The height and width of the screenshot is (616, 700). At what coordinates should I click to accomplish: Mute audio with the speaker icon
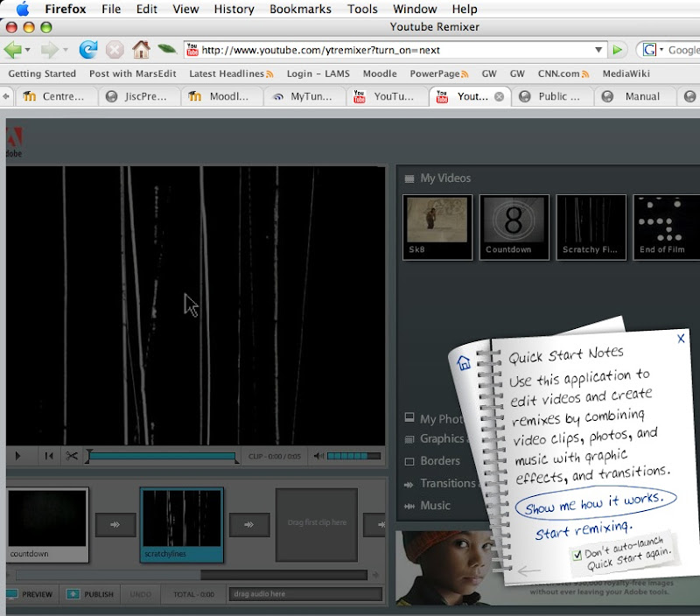coord(318,456)
